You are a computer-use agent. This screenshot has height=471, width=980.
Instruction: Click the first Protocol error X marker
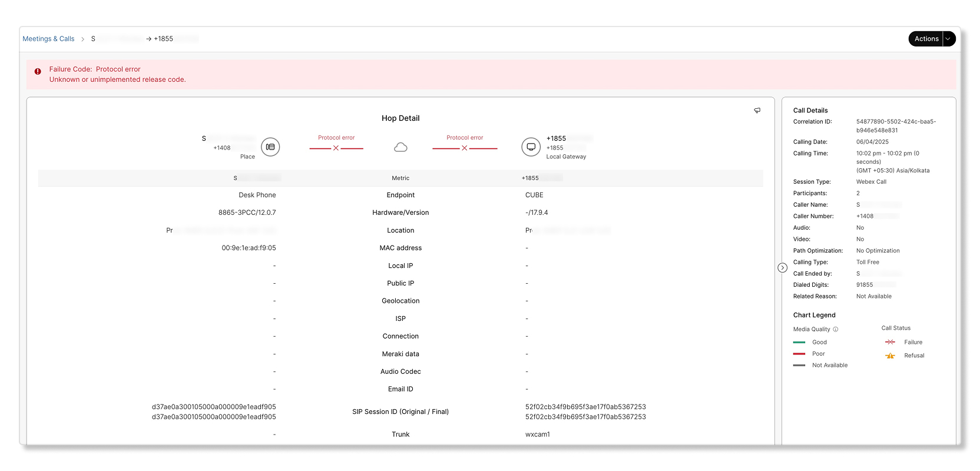pyautogui.click(x=336, y=148)
